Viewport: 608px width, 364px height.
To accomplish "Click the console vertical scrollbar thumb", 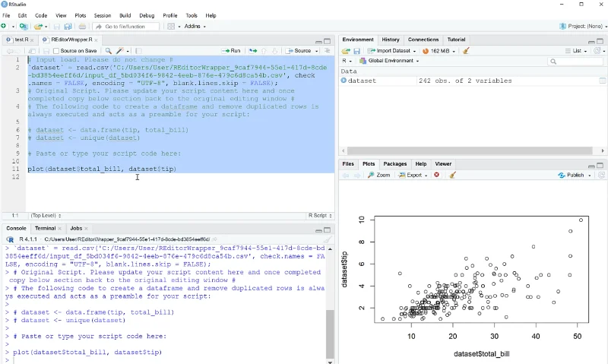I will click(330, 334).
